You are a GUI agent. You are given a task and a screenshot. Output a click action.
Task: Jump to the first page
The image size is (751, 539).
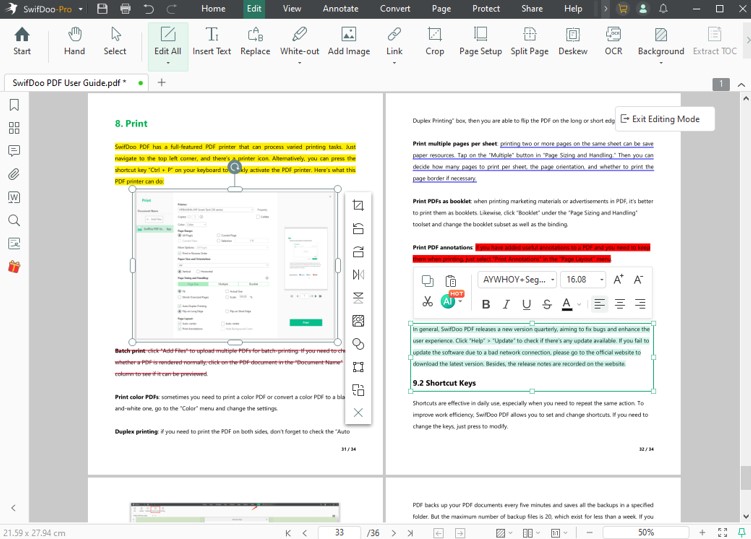point(288,532)
